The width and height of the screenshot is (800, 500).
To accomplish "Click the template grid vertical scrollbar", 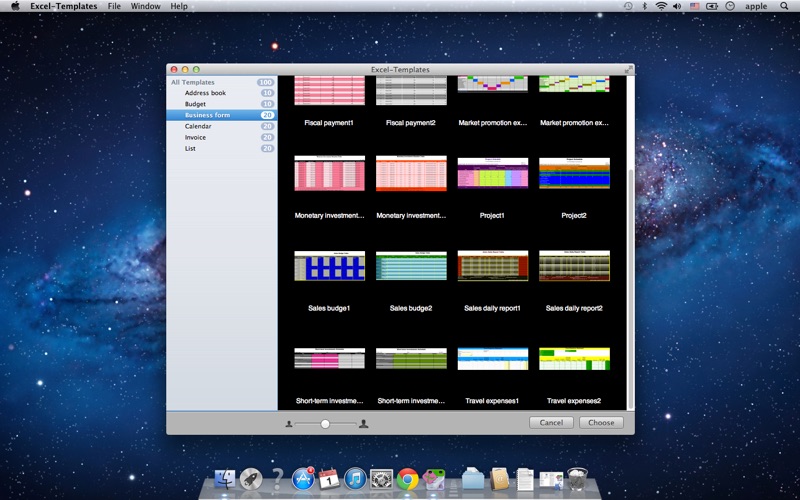I will tap(631, 288).
